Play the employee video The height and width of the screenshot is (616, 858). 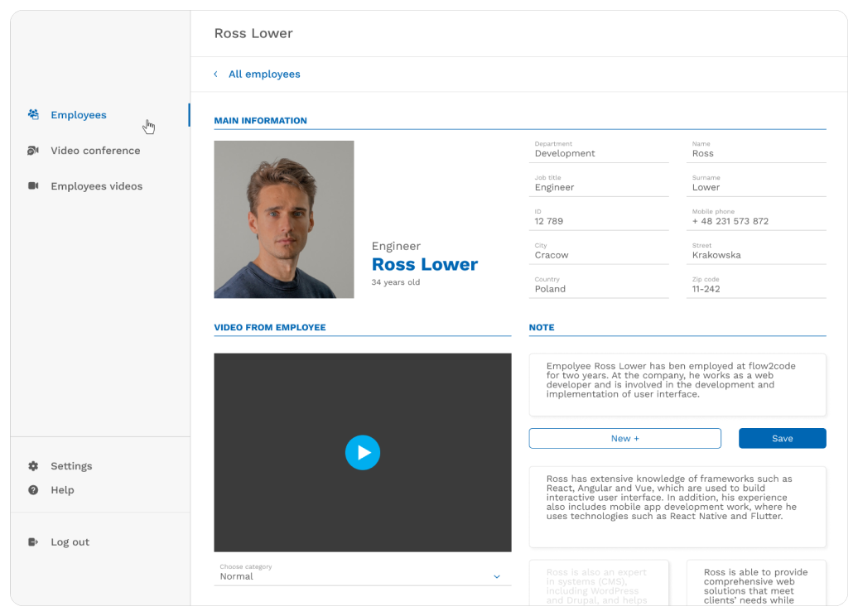363,452
